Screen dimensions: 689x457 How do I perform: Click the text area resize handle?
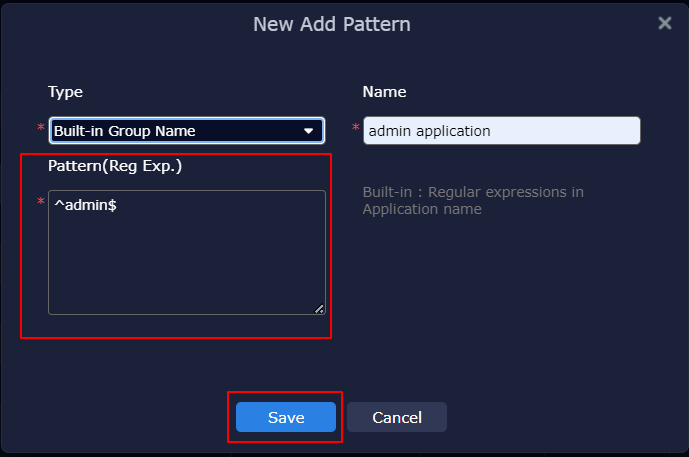[319, 308]
